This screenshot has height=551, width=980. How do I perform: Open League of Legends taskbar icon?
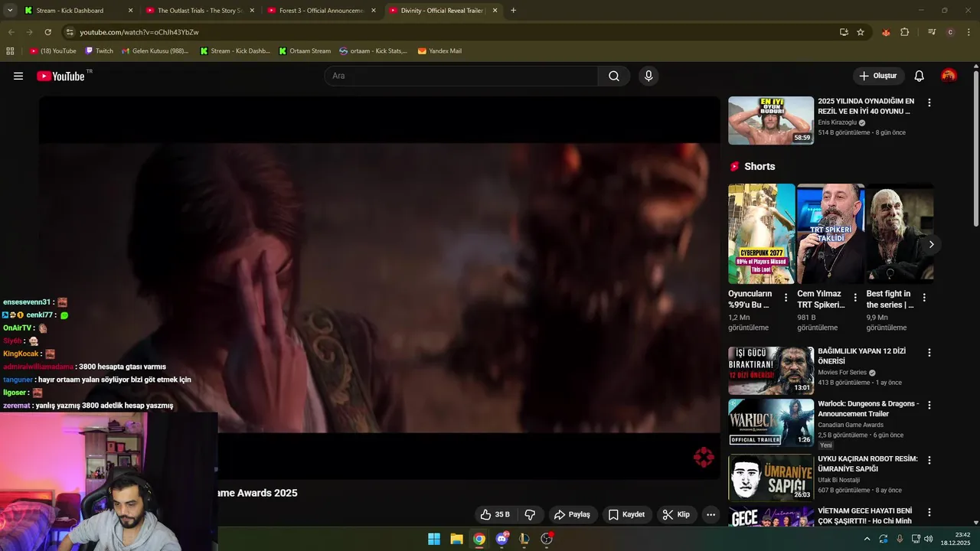(524, 539)
